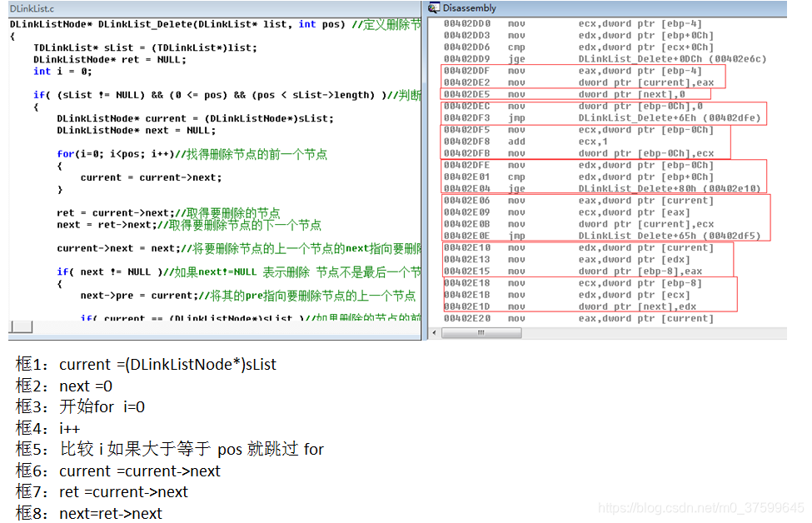Click the line 'TDLinkList* sList = (TDLinkList*)list;'

pos(145,47)
